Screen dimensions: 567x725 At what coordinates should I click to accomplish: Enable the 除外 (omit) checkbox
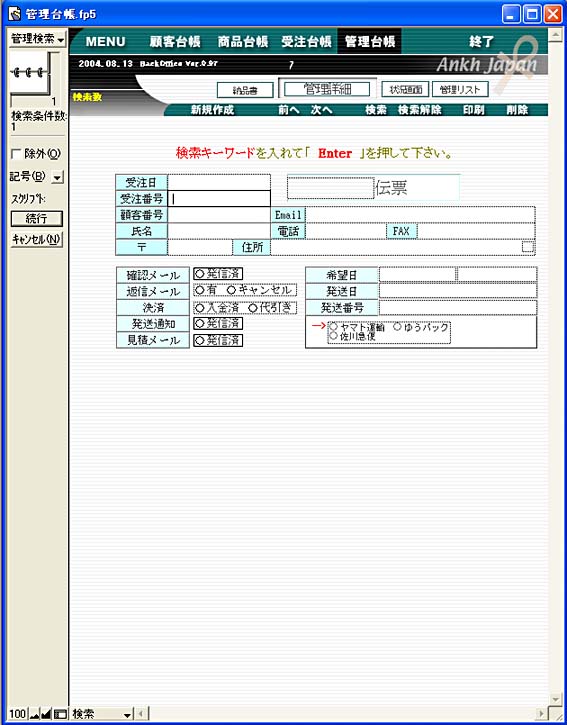point(16,154)
